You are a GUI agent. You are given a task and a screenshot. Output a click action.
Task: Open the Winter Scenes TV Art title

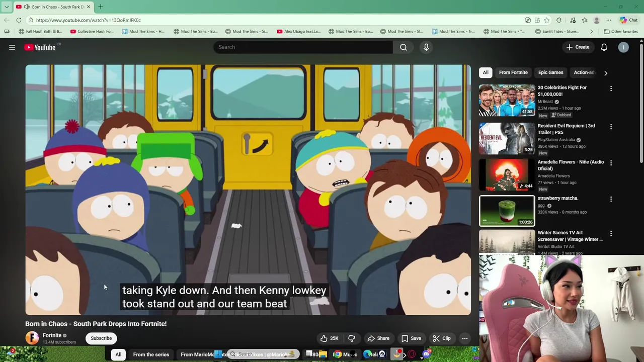[x=570, y=236]
